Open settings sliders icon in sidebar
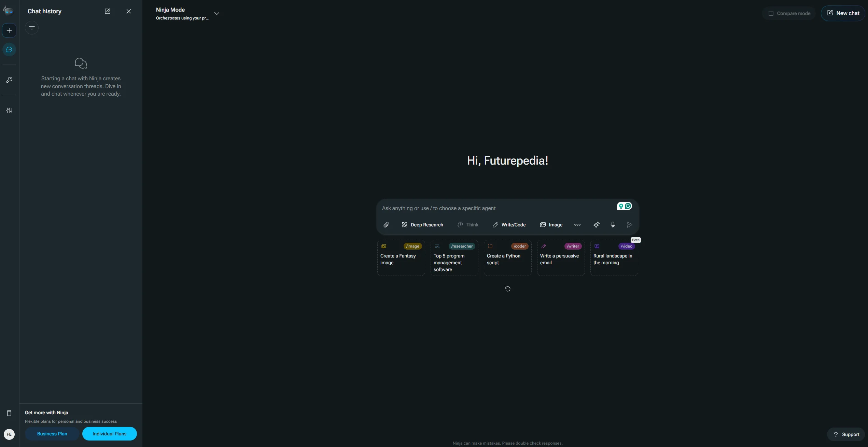The height and width of the screenshot is (447, 868). pos(9,110)
